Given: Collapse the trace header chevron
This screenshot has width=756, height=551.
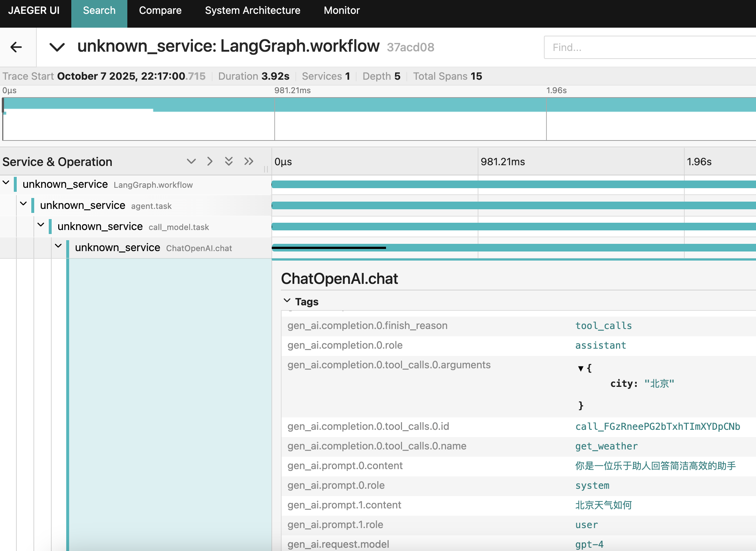Looking at the screenshot, I should tap(57, 47).
